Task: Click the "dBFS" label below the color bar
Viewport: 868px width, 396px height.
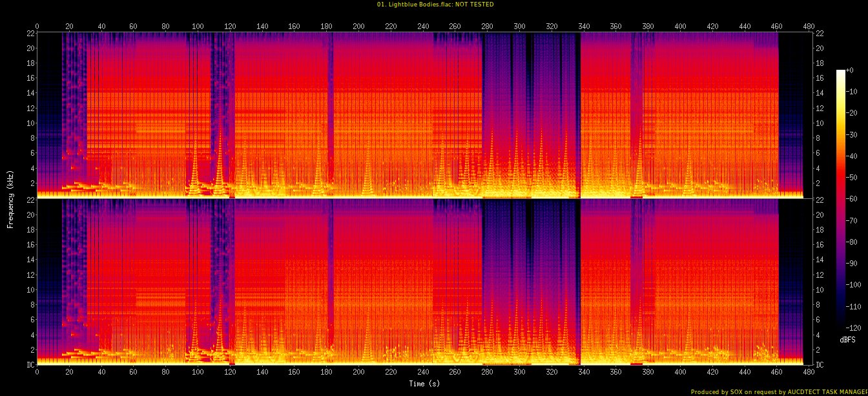Action: (848, 339)
